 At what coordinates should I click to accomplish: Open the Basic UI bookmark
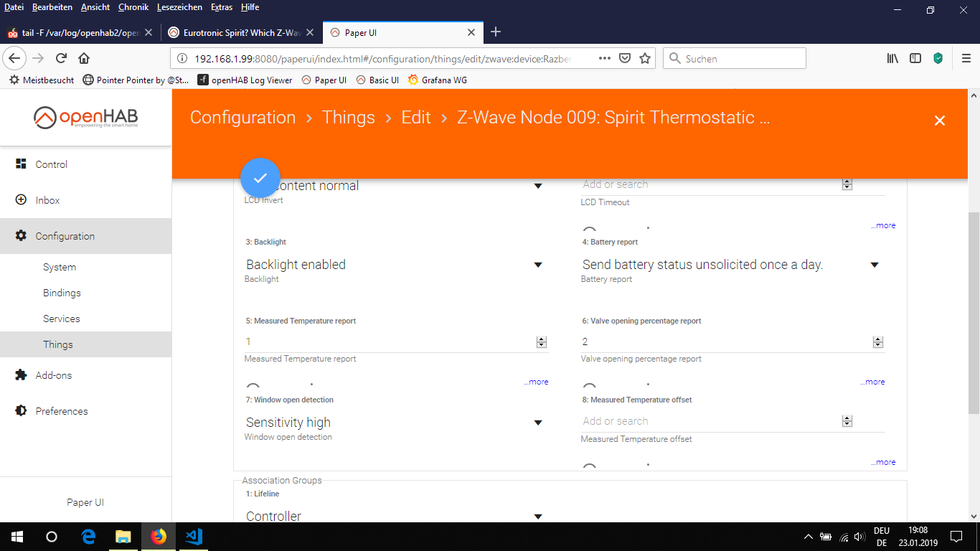(377, 80)
